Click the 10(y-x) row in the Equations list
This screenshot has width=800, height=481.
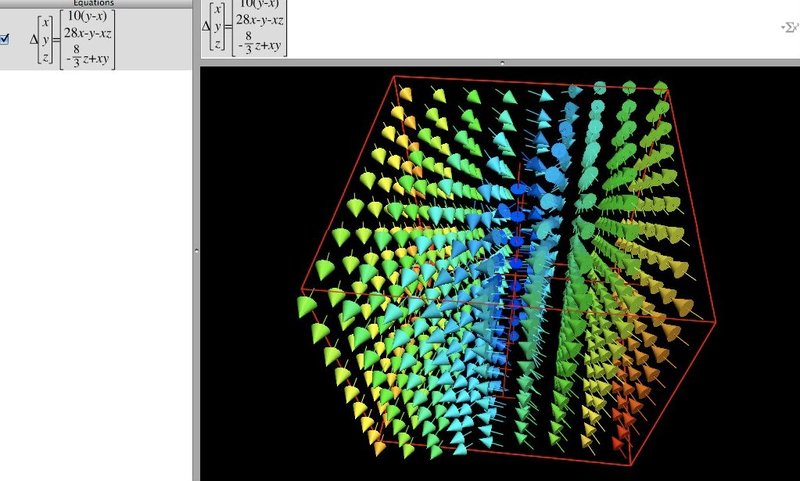click(86, 15)
